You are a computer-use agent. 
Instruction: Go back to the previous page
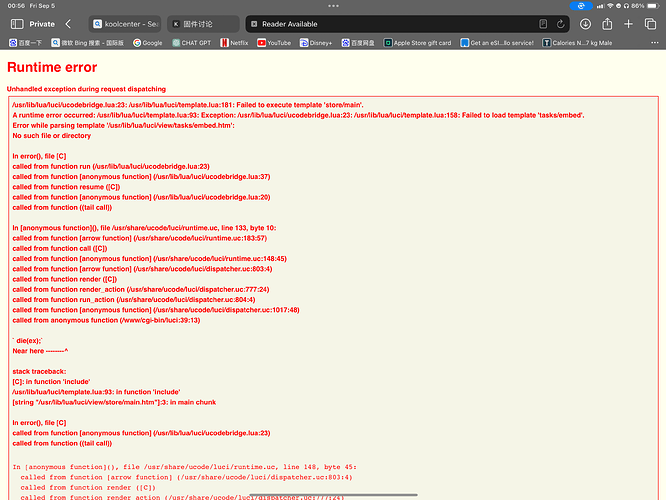coord(68,23)
